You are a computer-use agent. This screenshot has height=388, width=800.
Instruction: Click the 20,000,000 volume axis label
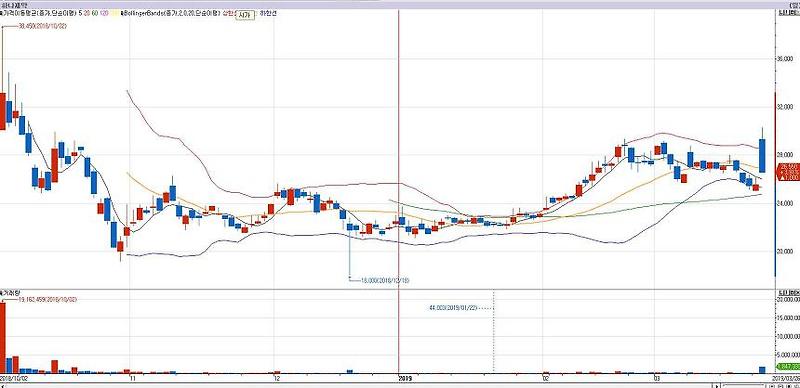click(x=788, y=300)
